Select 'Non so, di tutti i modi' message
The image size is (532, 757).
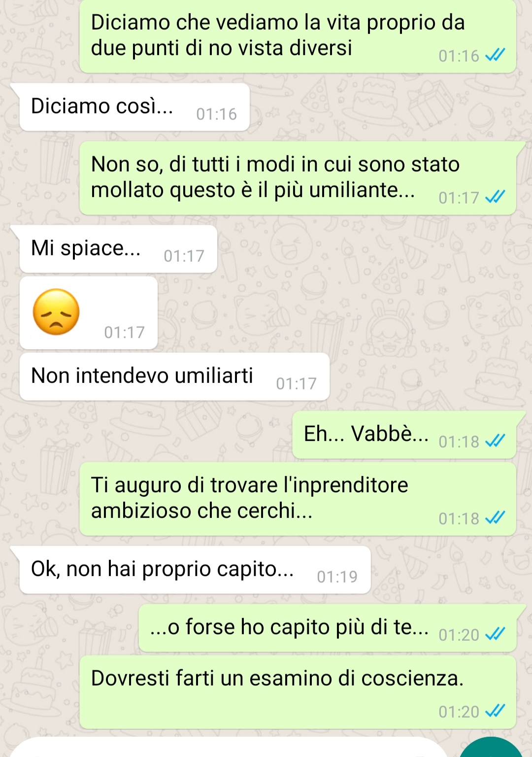point(298,178)
